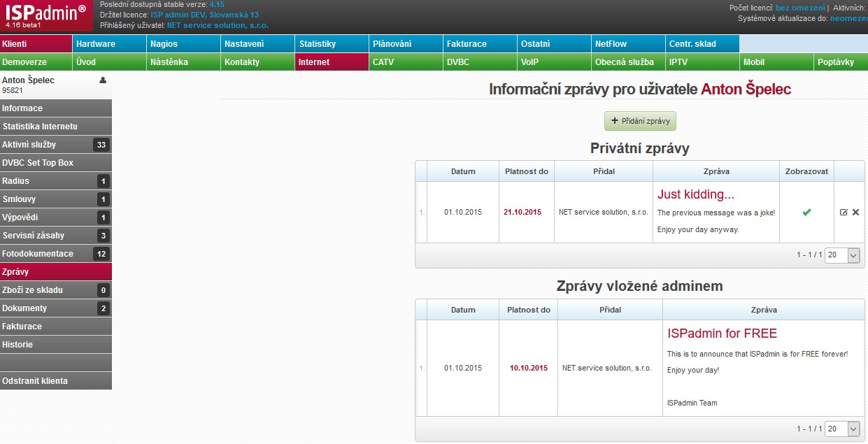Click the Zobrazovat column header
The image size is (868, 444).
point(806,171)
